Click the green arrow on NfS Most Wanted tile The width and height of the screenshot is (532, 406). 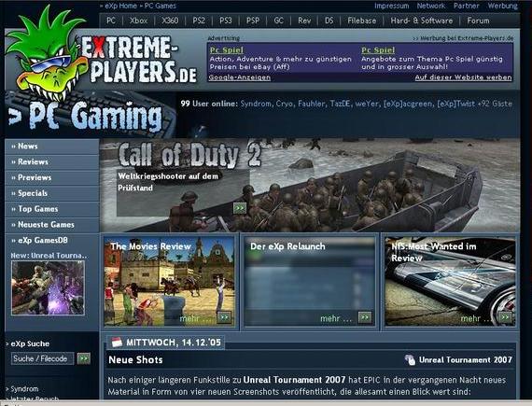point(505,317)
